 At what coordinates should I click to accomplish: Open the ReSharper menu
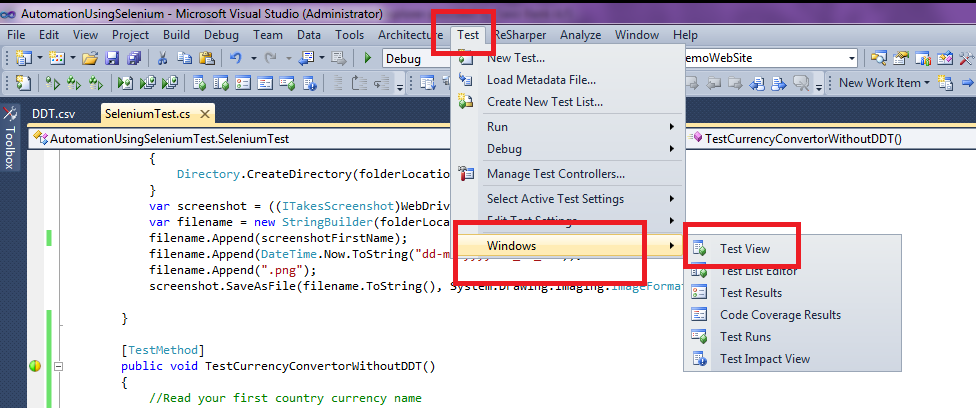coord(520,35)
